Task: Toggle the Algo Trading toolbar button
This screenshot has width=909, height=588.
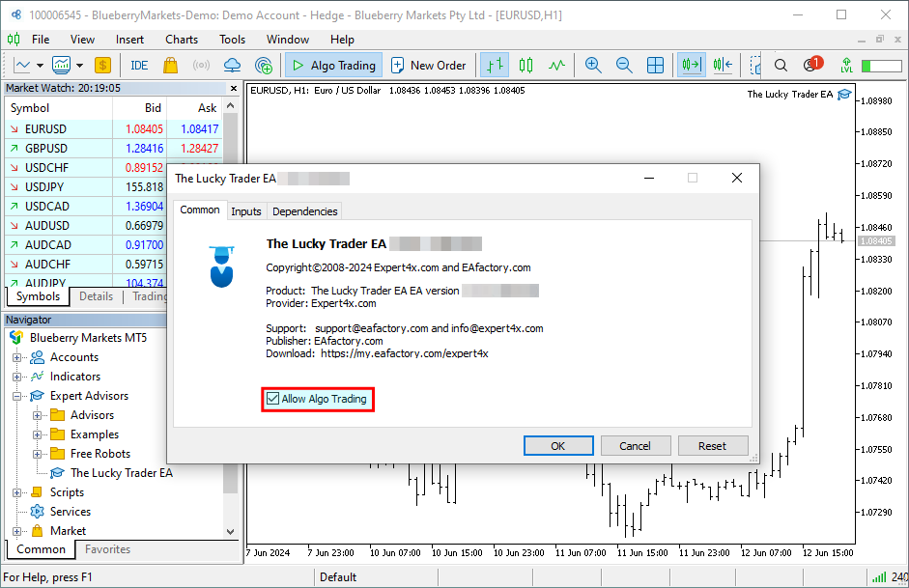Action: [332, 66]
